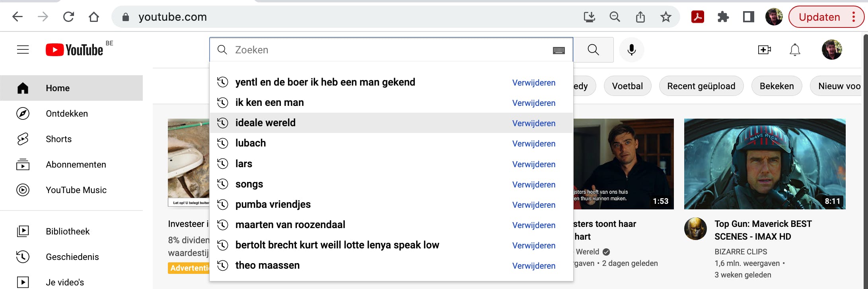Select the Voetbal filter chip

pyautogui.click(x=627, y=86)
